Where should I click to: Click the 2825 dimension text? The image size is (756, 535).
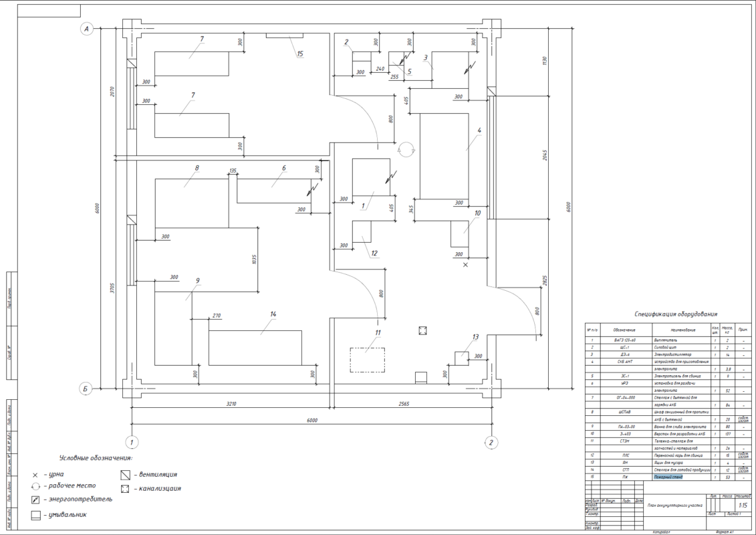coord(545,282)
